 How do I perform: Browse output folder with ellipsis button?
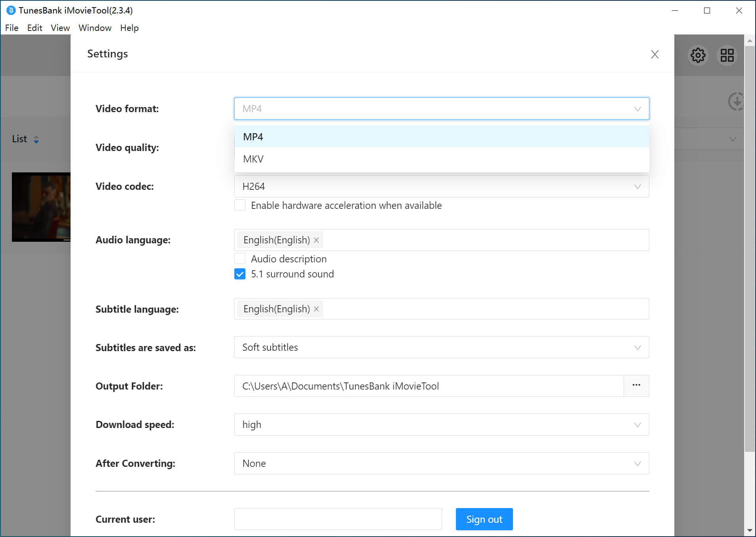point(636,386)
